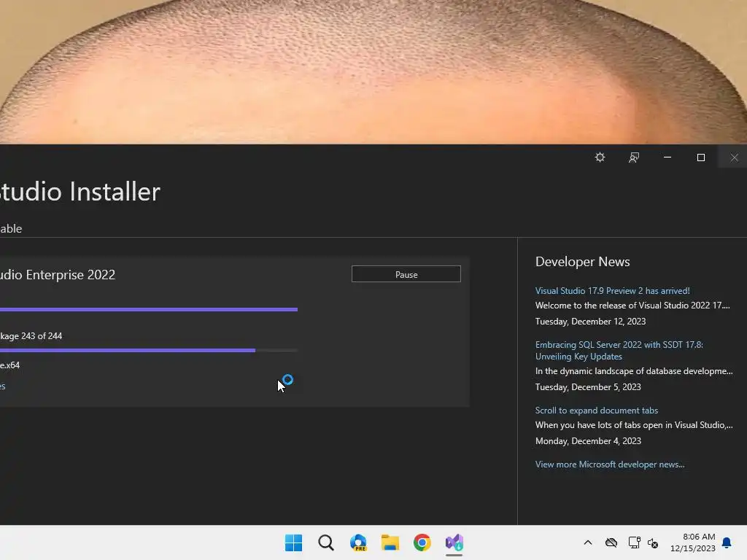Close the Visual Studio Installer window
Viewport: 747px width, 560px height.
[x=734, y=157]
